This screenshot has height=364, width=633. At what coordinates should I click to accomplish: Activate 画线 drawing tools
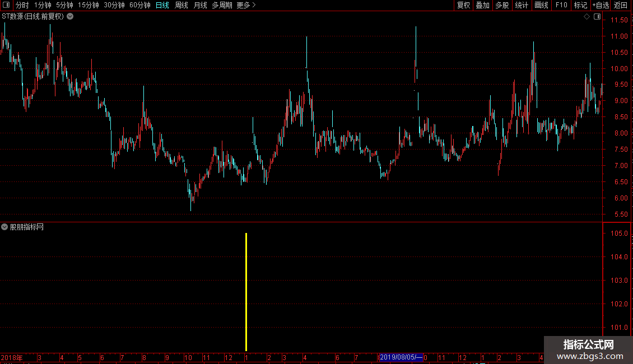click(x=541, y=5)
